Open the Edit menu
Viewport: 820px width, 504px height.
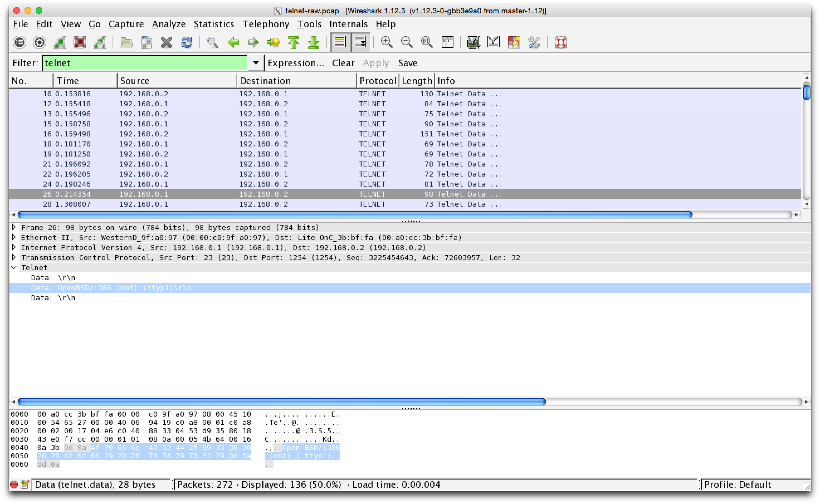[44, 24]
